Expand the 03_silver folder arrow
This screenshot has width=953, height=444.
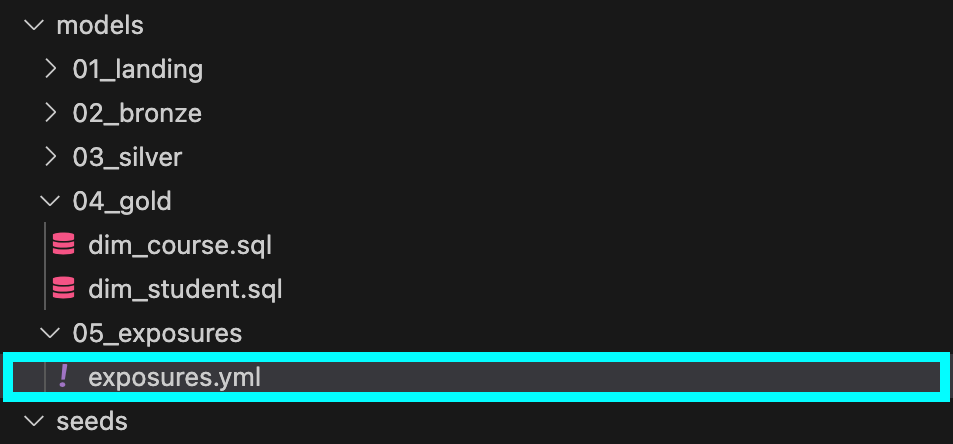[x=51, y=157]
